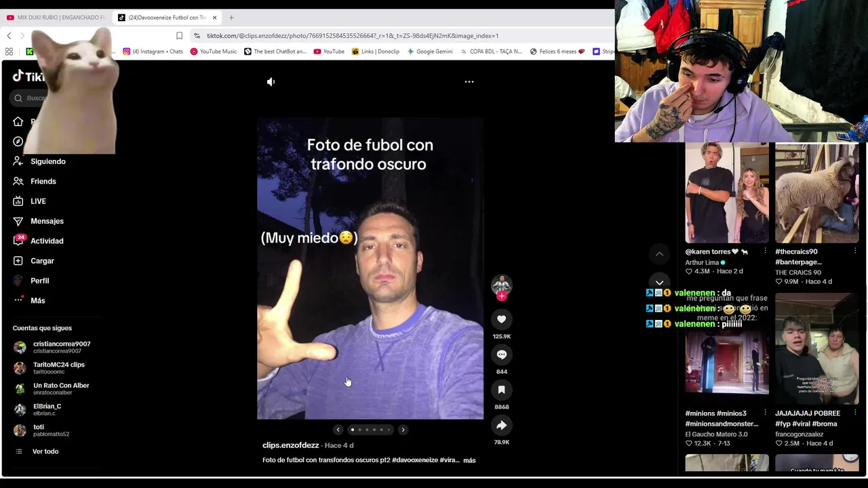The height and width of the screenshot is (488, 868).
Task: Click the tiktok.com address bar URL
Action: (x=353, y=36)
